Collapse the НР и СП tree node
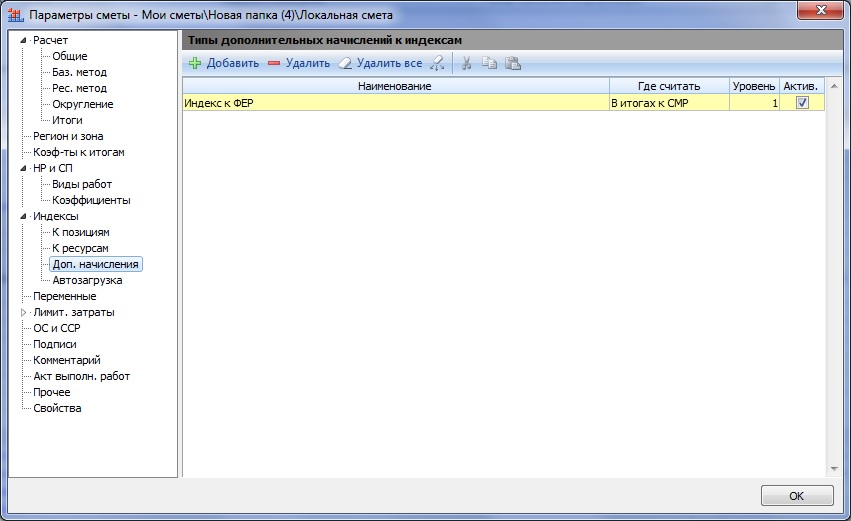Screen dimensions: 851x521 tap(23, 168)
